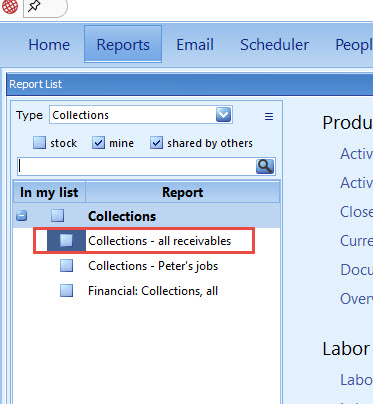This screenshot has width=373, height=404.
Task: Select Collections - all receivables report
Action: 159,241
